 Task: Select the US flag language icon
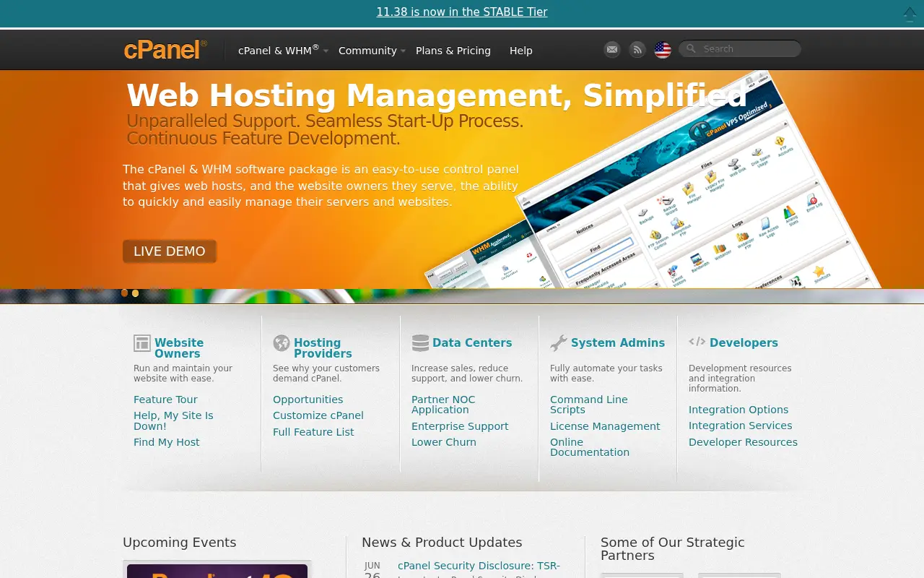click(663, 50)
